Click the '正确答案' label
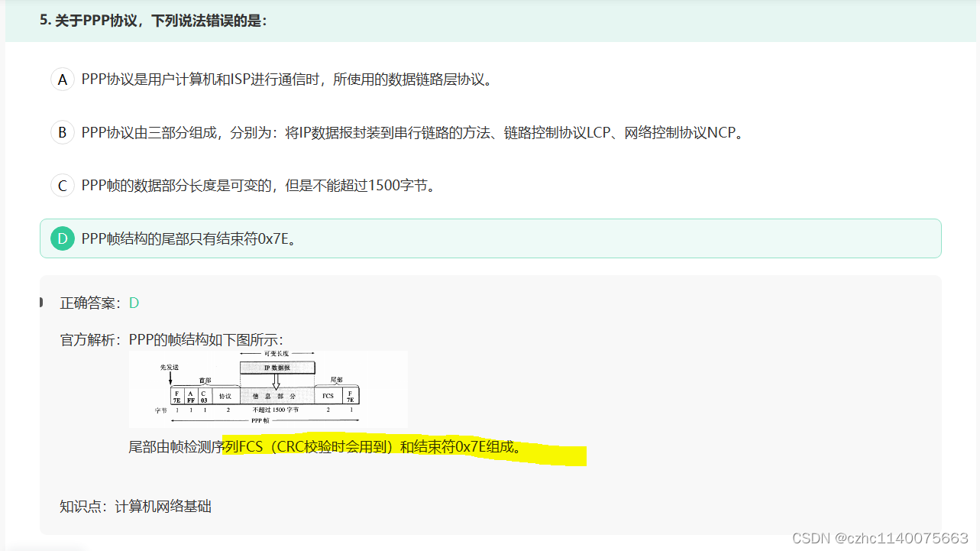 tap(90, 303)
